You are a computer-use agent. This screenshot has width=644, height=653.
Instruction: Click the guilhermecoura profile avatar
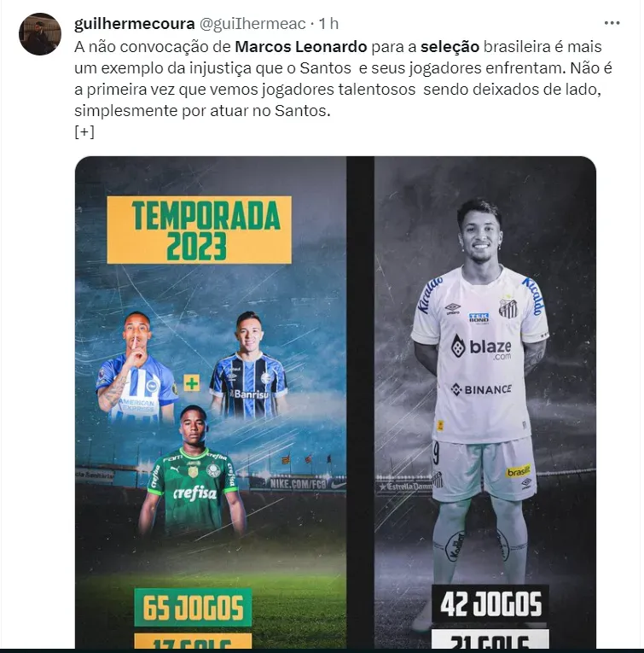pos(40,34)
